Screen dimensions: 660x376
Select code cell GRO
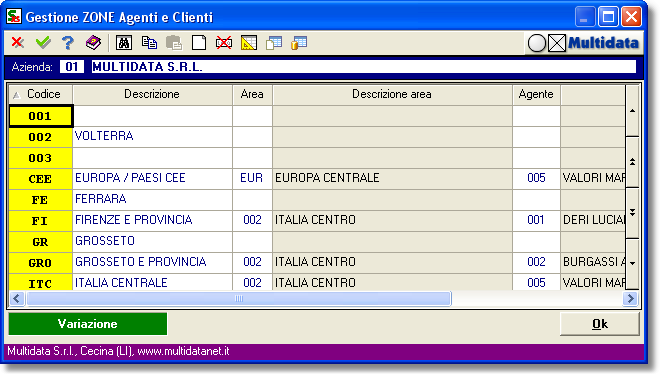click(x=41, y=263)
